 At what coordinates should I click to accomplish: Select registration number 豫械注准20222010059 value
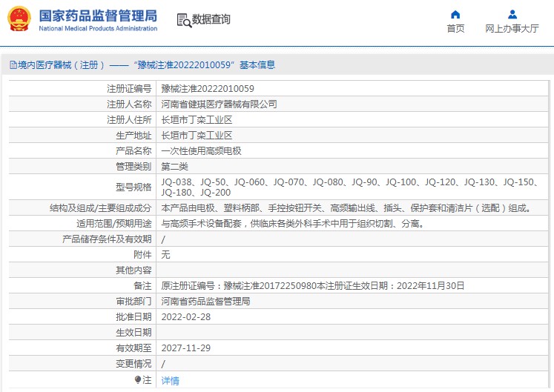(208, 89)
